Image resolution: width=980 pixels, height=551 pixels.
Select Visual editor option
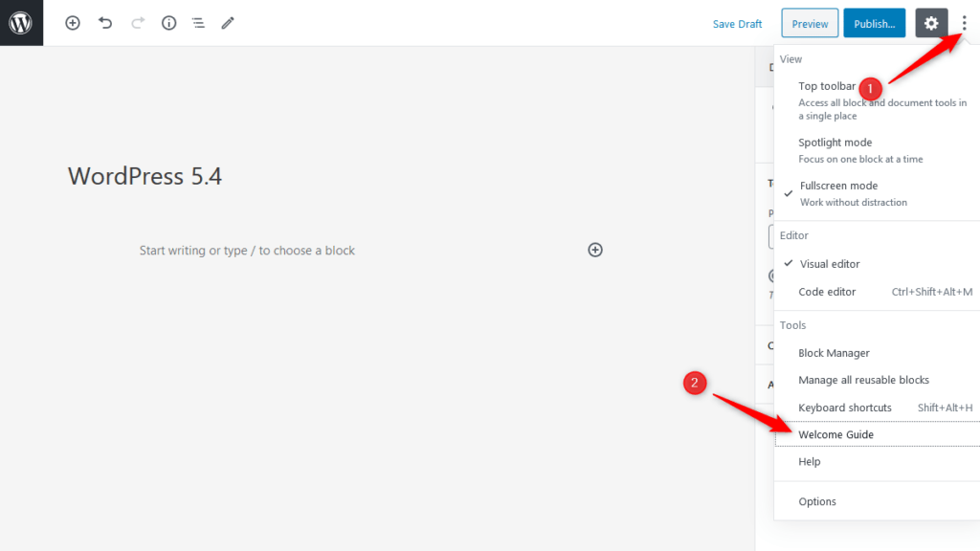(877, 264)
